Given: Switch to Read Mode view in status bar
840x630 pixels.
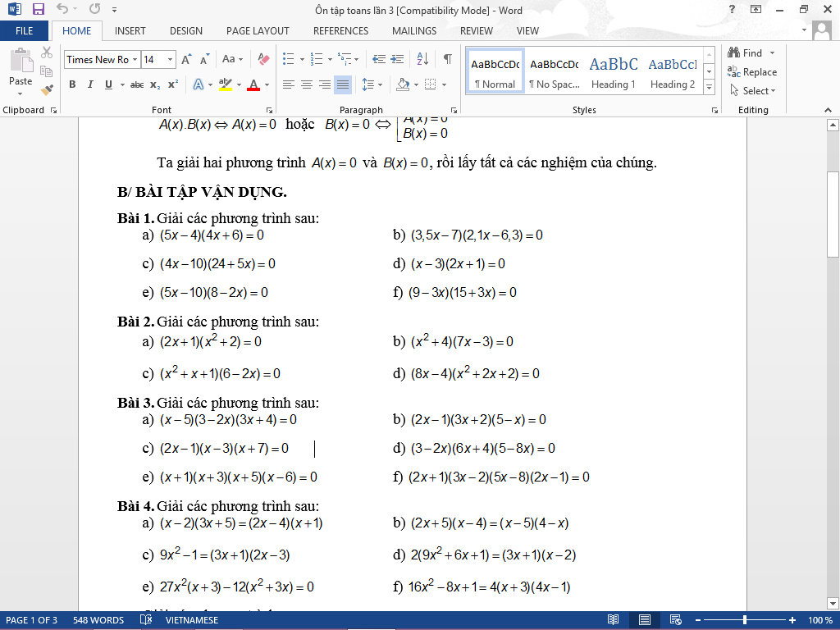Looking at the screenshot, I should pos(614,620).
